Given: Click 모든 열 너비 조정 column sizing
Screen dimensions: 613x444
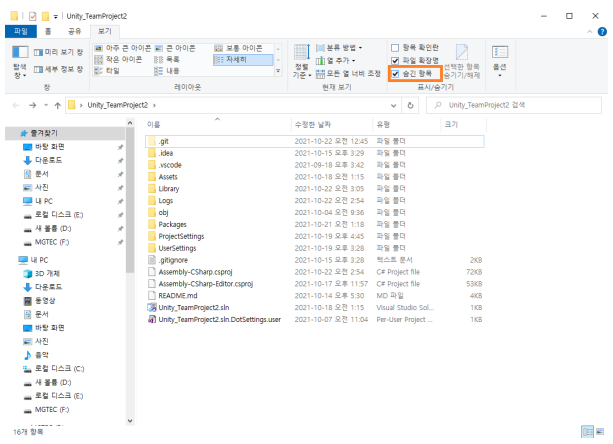Looking at the screenshot, I should coord(348,73).
